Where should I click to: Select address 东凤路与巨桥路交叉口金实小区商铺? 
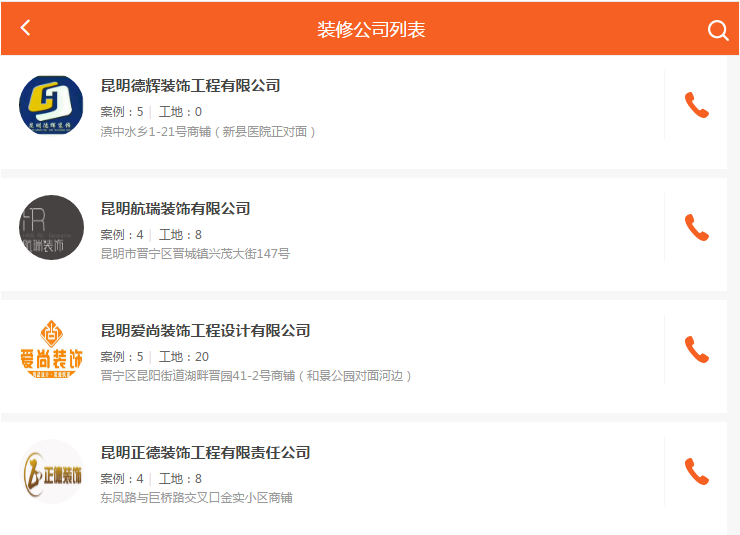coord(196,498)
